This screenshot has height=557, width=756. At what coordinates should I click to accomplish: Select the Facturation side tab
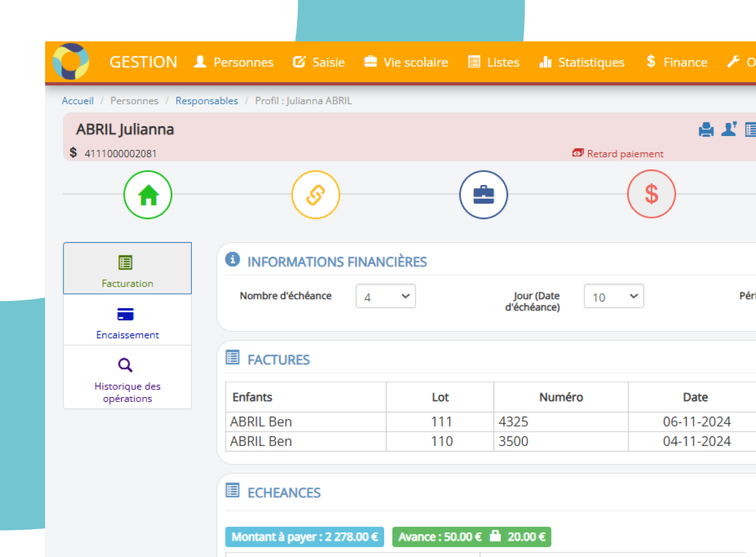coord(127,268)
